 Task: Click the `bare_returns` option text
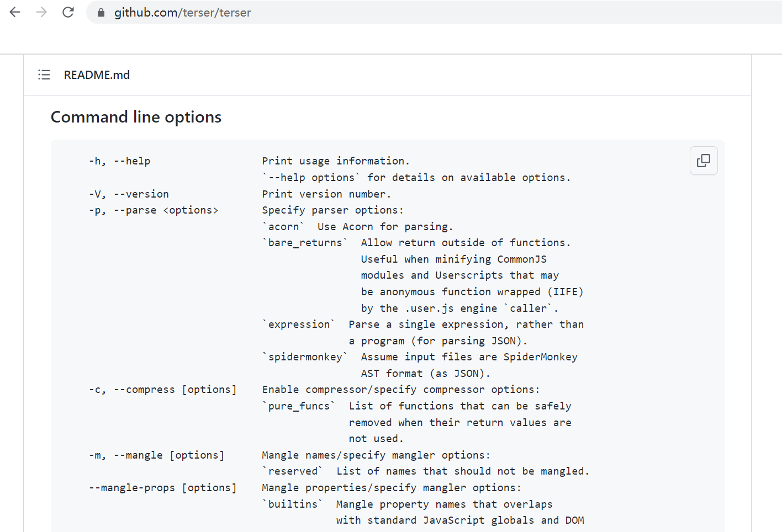point(305,243)
